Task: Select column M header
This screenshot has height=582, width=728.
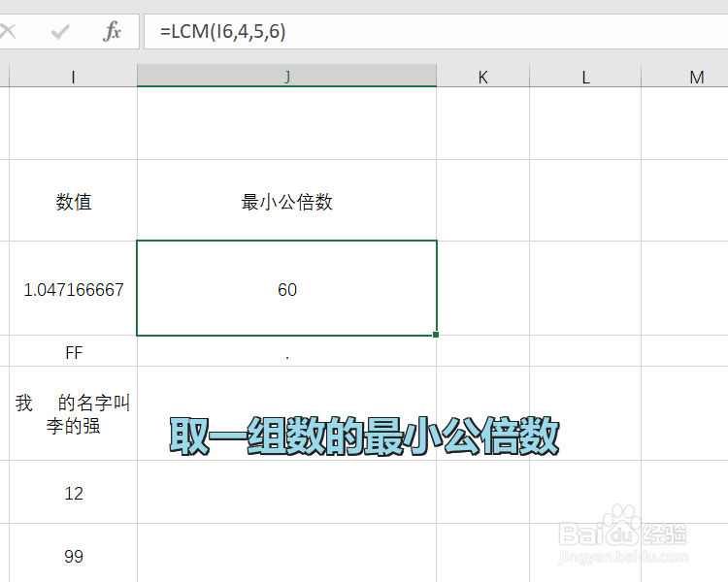Action: pyautogui.click(x=685, y=77)
